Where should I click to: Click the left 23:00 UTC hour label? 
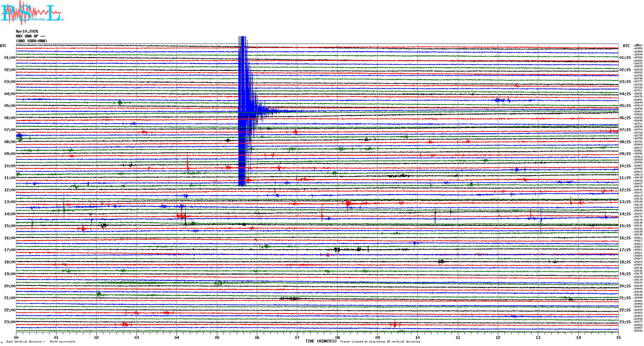point(10,322)
